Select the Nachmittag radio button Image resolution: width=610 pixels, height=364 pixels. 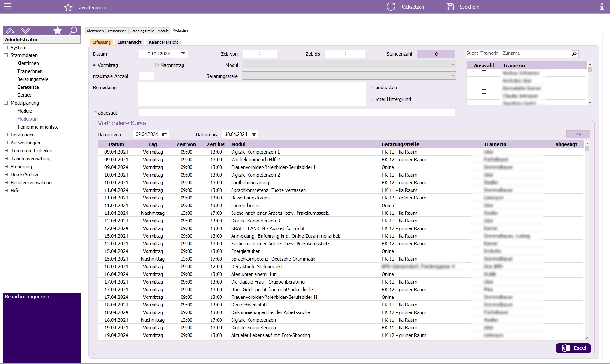coord(157,65)
